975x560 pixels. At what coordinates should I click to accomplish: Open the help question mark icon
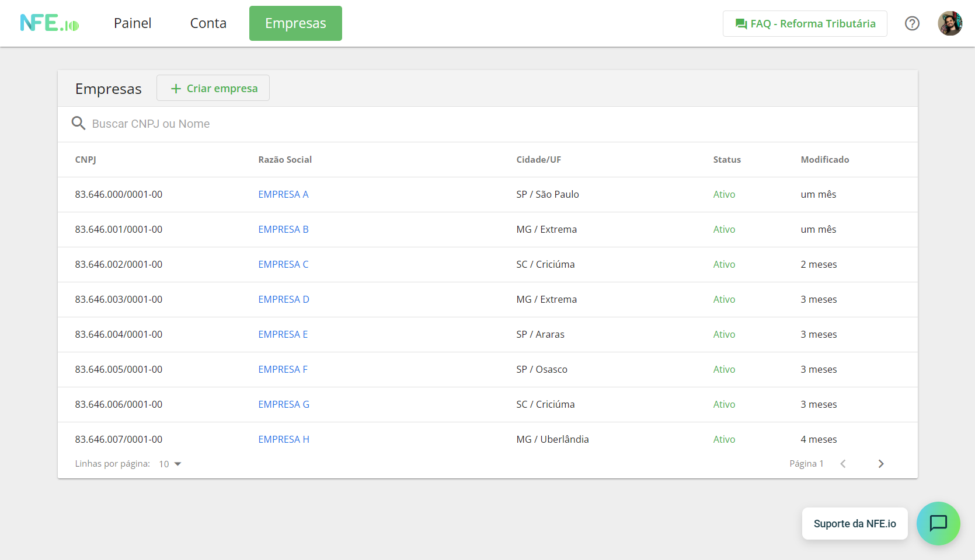tap(912, 23)
